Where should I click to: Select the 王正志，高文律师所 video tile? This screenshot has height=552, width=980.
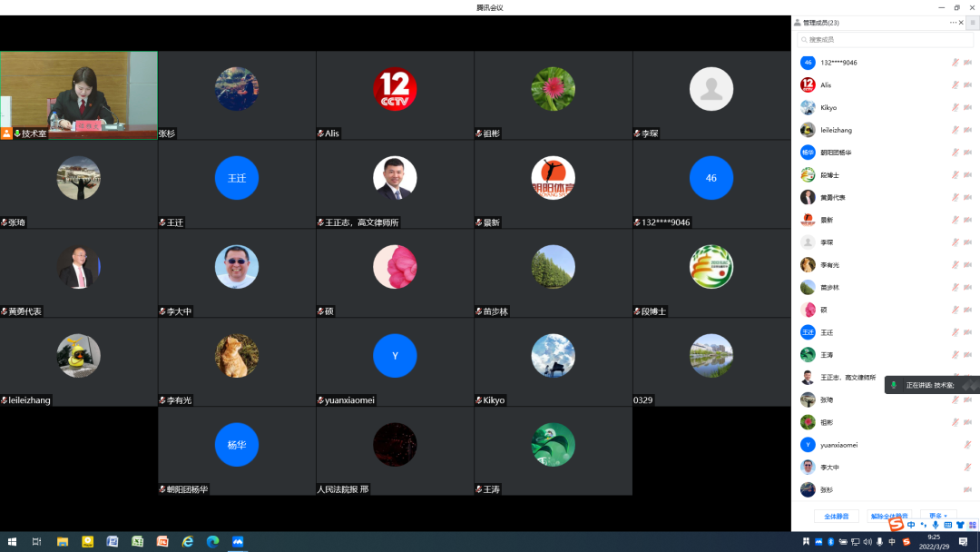click(395, 184)
